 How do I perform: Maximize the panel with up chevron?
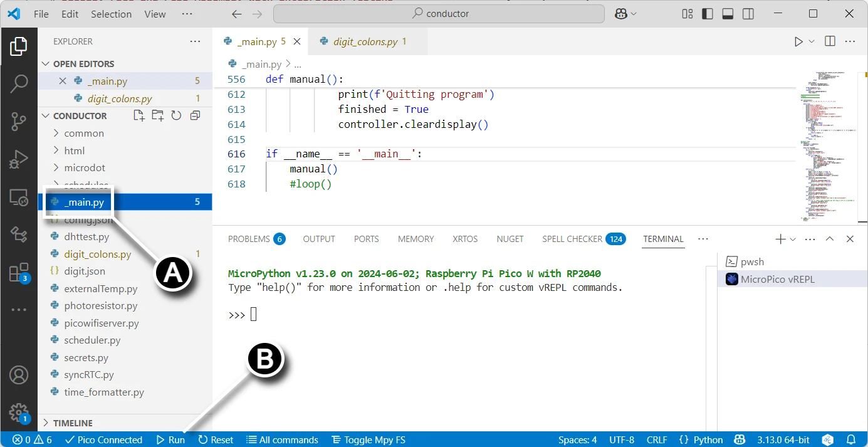coord(830,239)
